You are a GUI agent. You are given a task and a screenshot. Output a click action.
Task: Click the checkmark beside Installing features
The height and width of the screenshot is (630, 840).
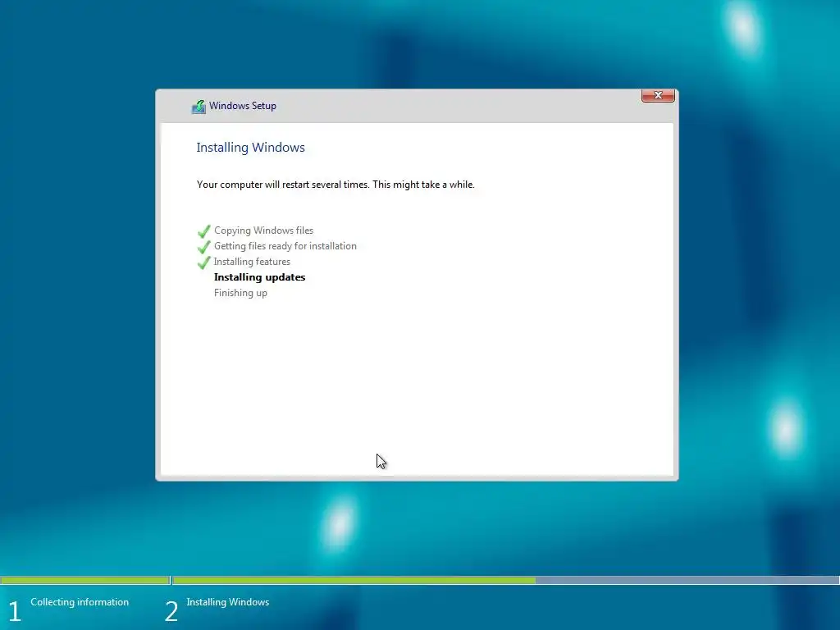click(203, 262)
